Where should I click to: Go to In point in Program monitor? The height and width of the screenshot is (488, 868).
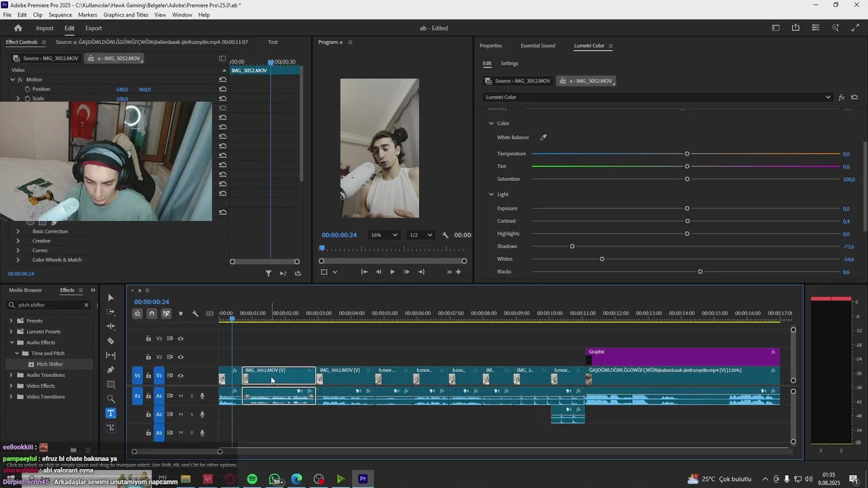pos(364,272)
